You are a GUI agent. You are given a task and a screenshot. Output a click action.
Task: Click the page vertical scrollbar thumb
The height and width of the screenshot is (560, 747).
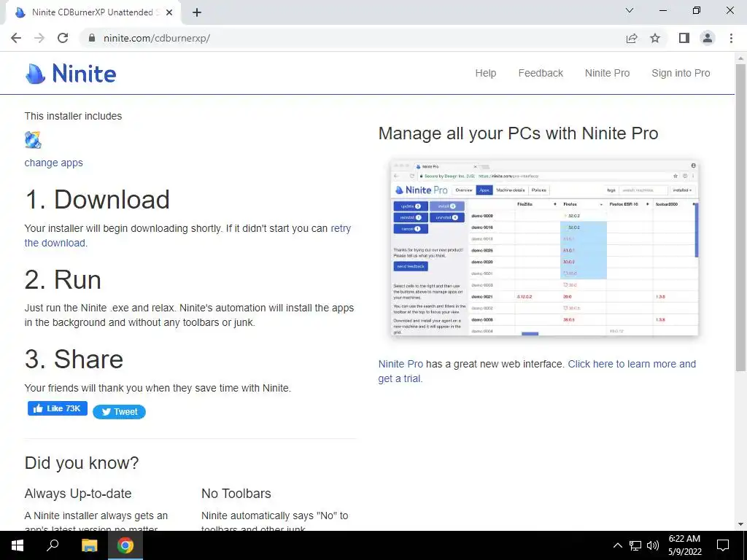point(741,217)
